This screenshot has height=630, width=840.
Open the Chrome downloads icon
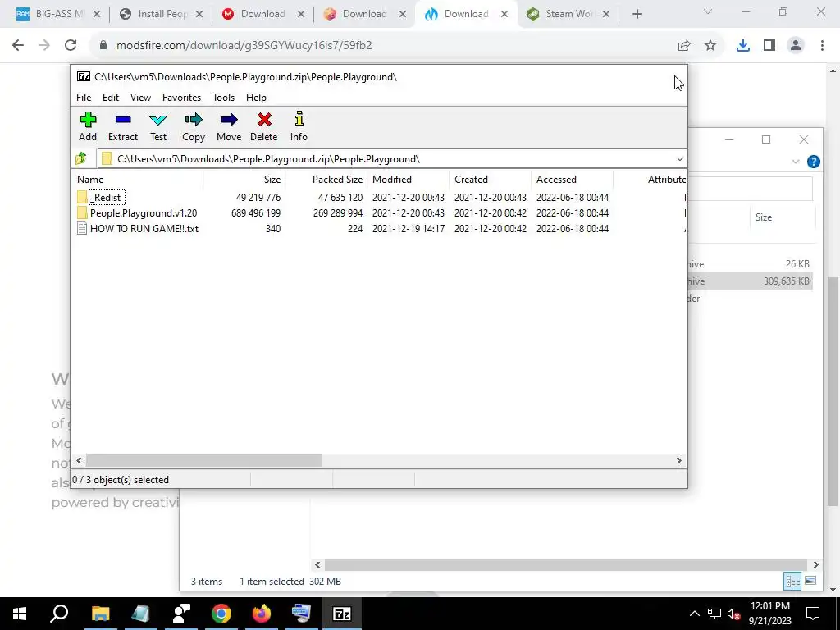point(742,46)
